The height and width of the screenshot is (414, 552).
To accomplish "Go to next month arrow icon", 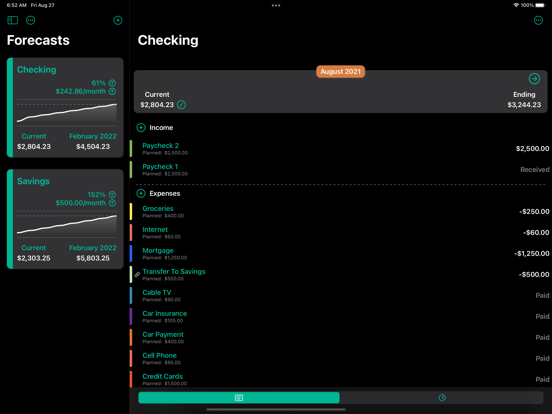I will [x=534, y=79].
